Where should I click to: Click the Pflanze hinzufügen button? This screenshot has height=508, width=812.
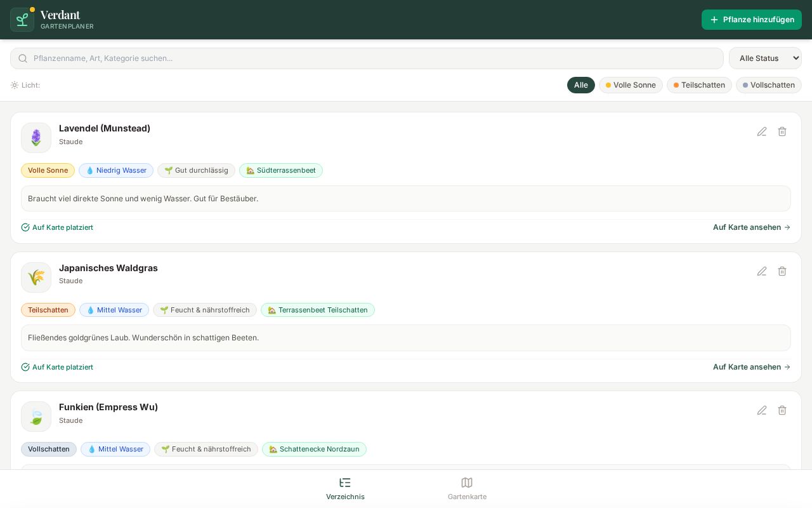click(752, 20)
